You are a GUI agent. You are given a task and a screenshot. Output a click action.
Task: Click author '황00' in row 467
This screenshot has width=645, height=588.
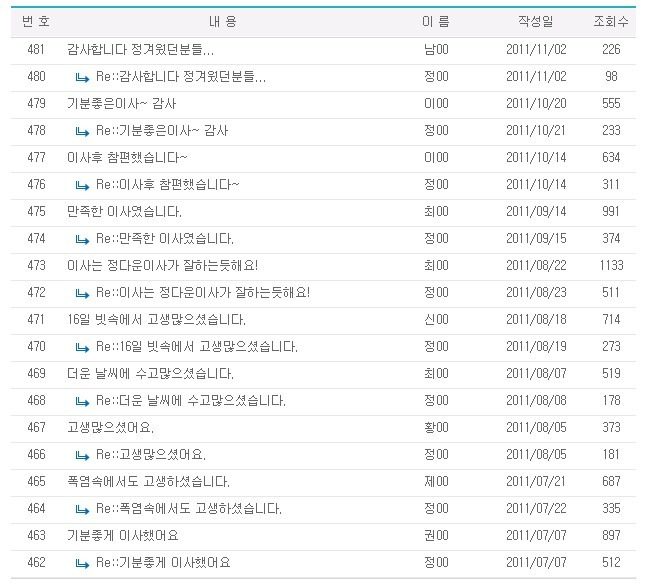436,428
